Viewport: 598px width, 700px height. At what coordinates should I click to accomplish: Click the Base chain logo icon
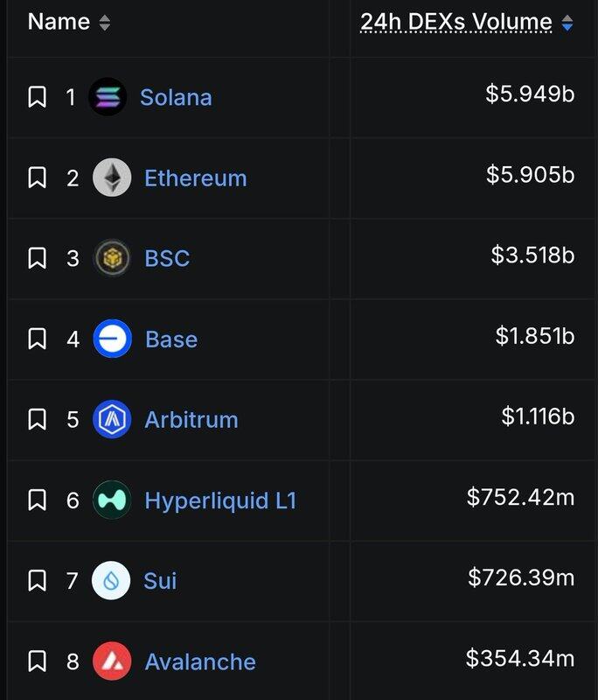coord(112,339)
